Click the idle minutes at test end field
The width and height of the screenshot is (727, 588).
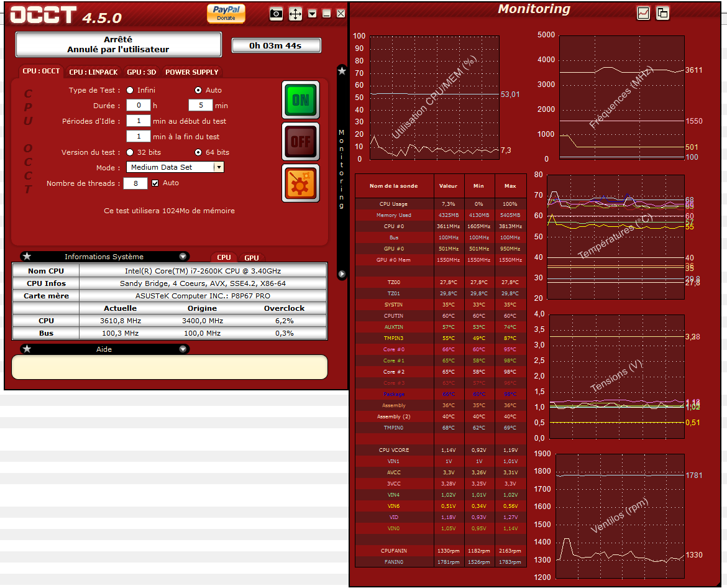coord(139,136)
